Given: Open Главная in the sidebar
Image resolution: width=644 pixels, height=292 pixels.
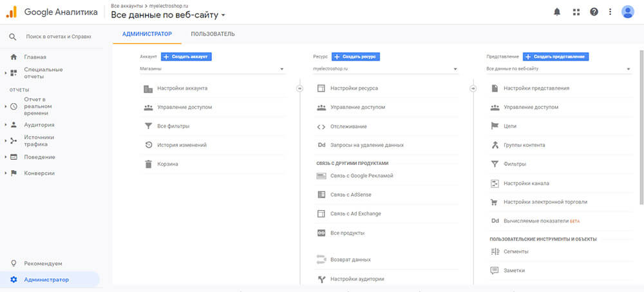Looking at the screenshot, I should (x=35, y=57).
